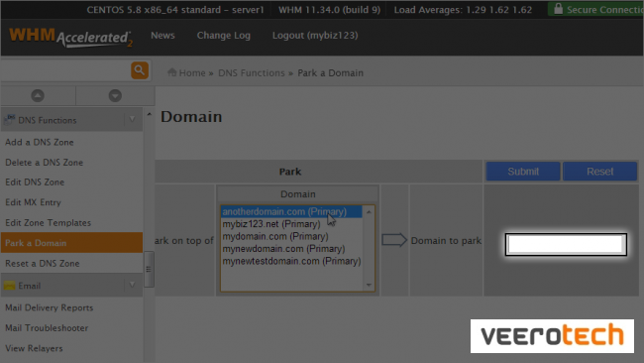Screen dimensions: 644x363
Task: Click the Email section envelope icon
Action: (10, 286)
